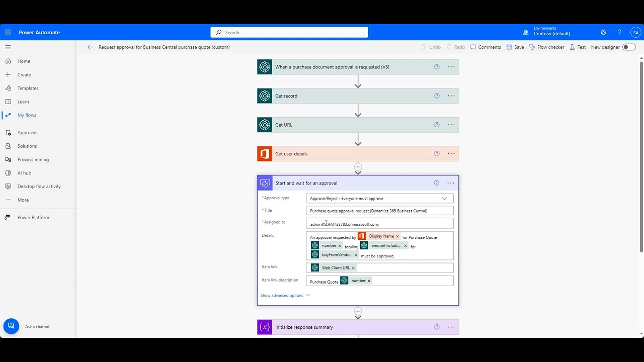This screenshot has height=362, width=644.
Task: Collapse the left navigation hamburger menu
Action: click(x=8, y=47)
